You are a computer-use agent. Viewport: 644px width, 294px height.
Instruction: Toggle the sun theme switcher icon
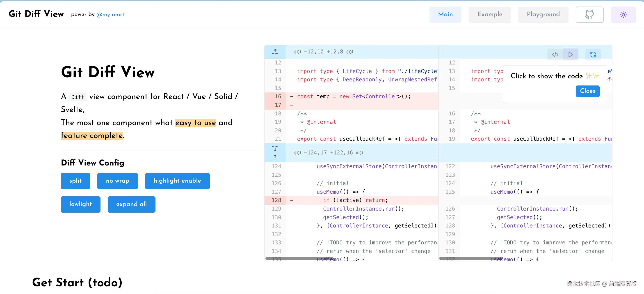pos(623,14)
